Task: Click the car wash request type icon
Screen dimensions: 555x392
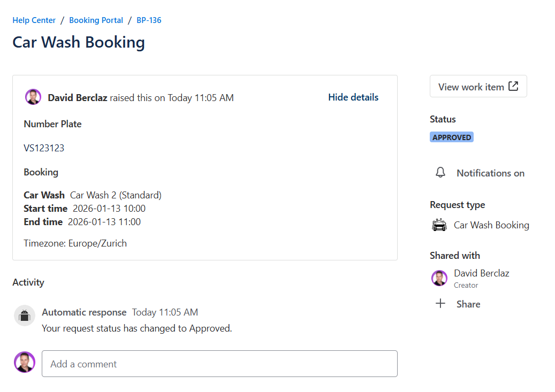Action: point(439,225)
